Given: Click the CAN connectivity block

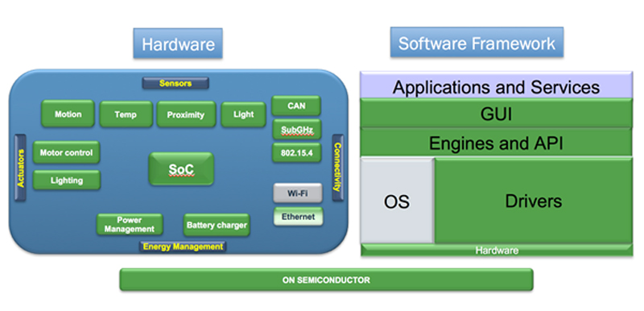Looking at the screenshot, I should coord(296,106).
